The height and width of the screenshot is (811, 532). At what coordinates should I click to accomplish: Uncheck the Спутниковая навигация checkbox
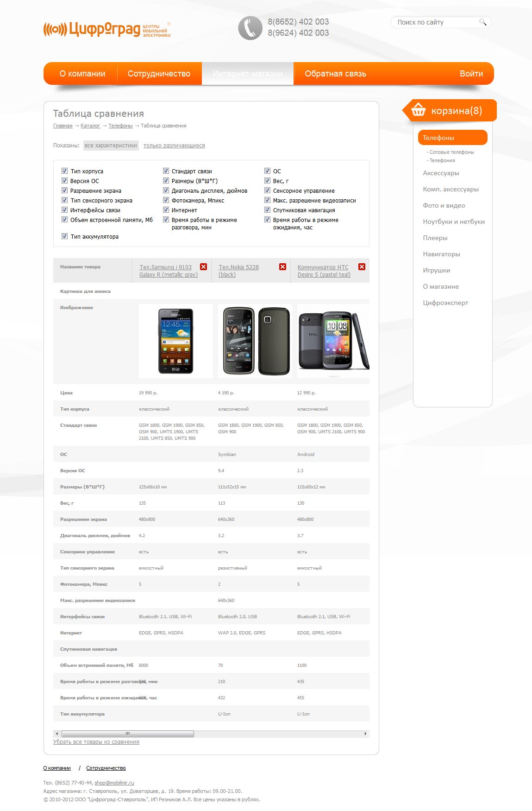tap(267, 210)
